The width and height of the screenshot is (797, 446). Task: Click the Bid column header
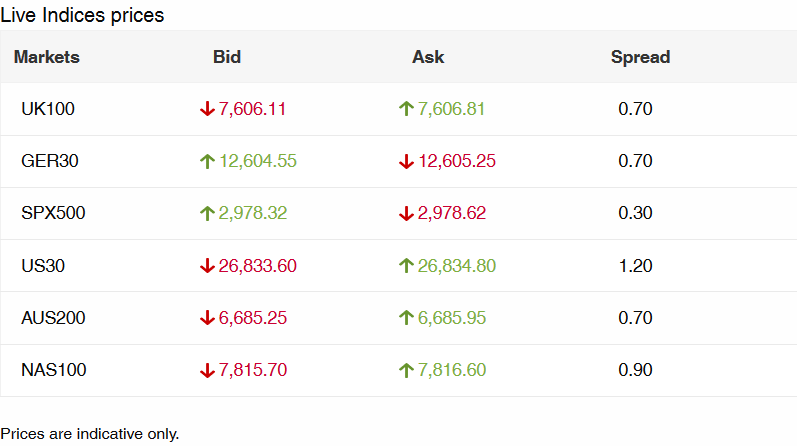click(227, 57)
